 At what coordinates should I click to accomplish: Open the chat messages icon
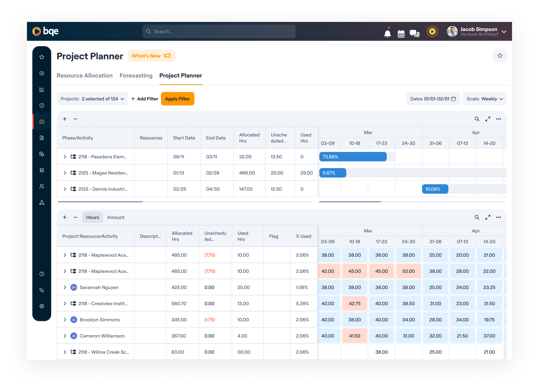pos(414,33)
